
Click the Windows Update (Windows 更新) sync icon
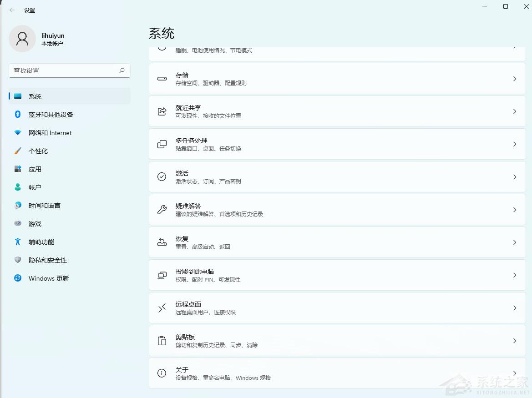pos(17,278)
